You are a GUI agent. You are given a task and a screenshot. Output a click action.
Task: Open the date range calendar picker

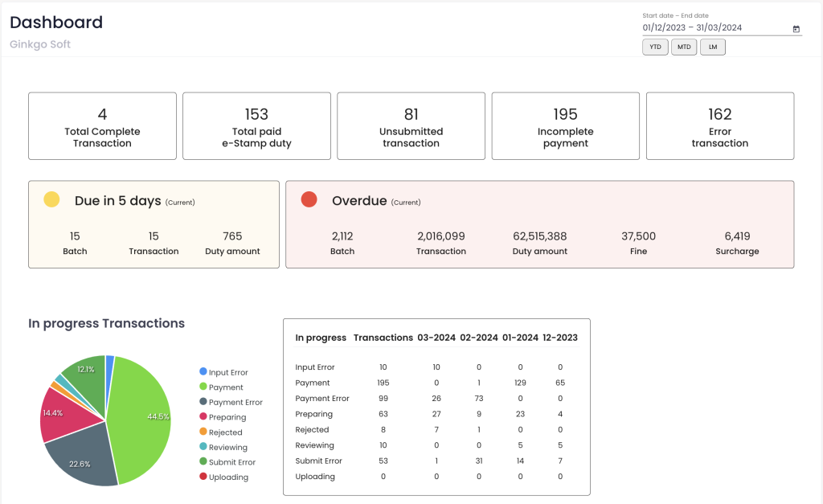coord(796,28)
